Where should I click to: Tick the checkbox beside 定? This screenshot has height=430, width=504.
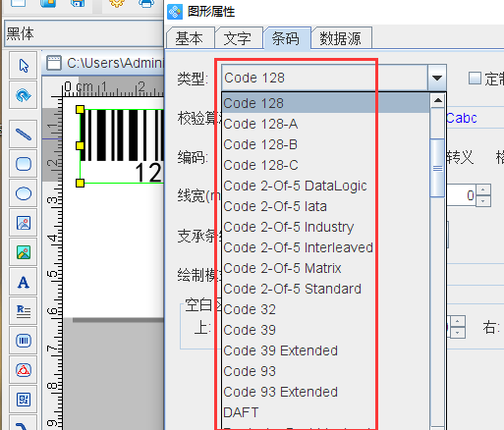click(475, 79)
